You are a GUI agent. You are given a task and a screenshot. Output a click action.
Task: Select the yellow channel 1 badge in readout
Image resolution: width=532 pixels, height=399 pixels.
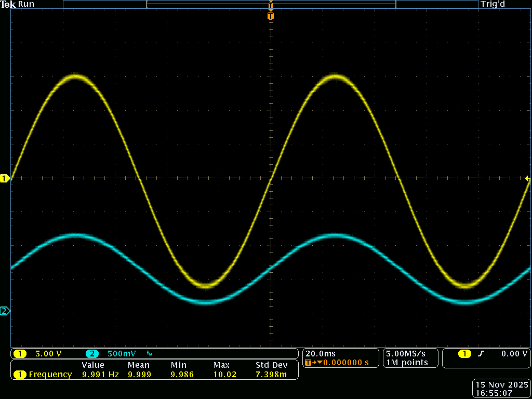20,354
